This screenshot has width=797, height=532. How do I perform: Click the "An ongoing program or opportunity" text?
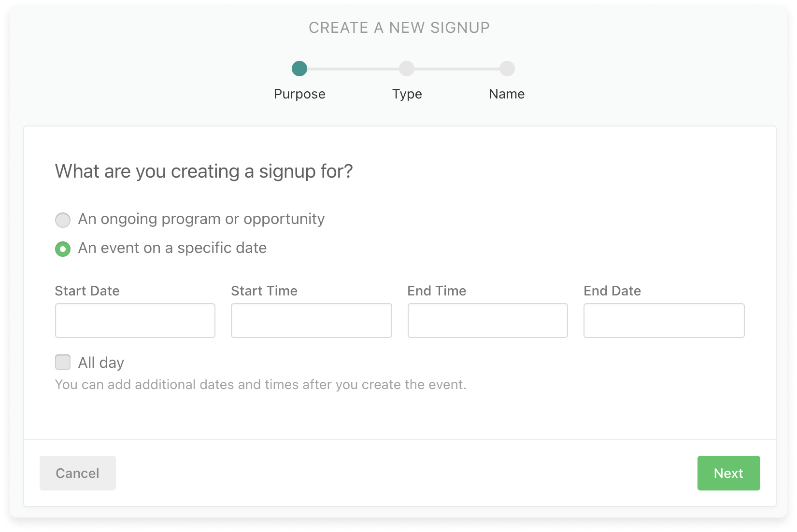click(x=201, y=219)
